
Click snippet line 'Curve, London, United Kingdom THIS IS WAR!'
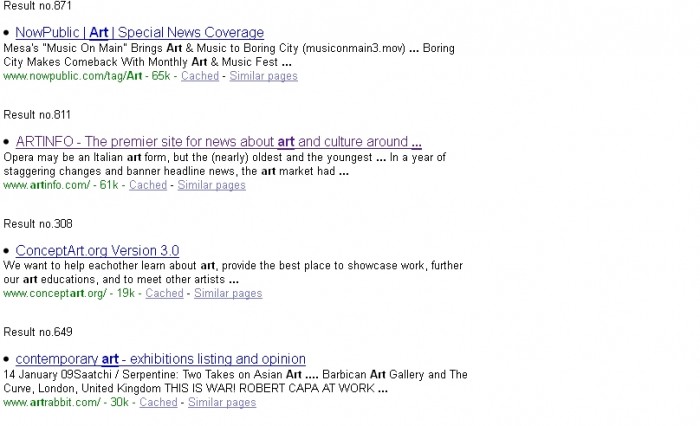120,388
